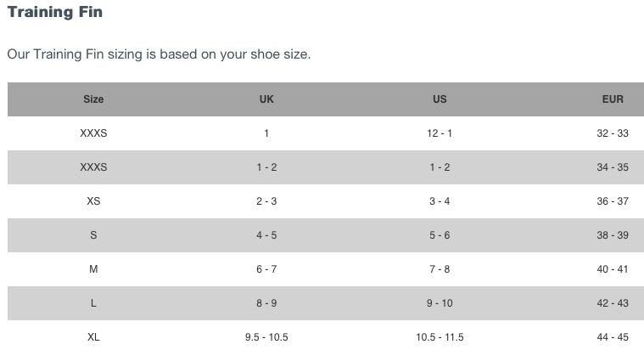Click the XS size cell
Image resolution: width=644 pixels, height=350 pixels.
coord(93,201)
